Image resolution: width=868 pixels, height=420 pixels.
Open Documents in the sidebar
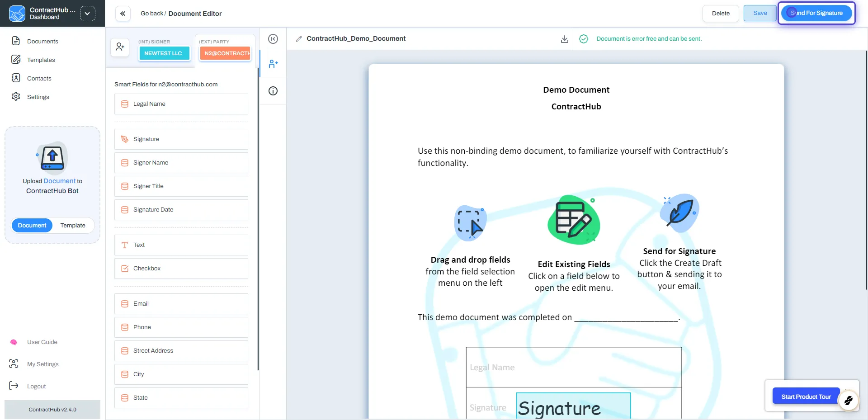click(42, 41)
